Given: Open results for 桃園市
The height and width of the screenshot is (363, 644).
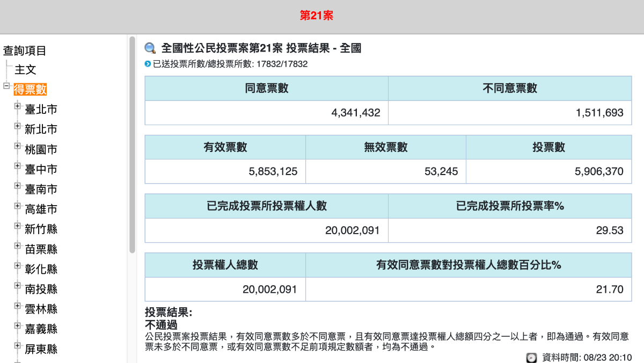Looking at the screenshot, I should (x=41, y=149).
